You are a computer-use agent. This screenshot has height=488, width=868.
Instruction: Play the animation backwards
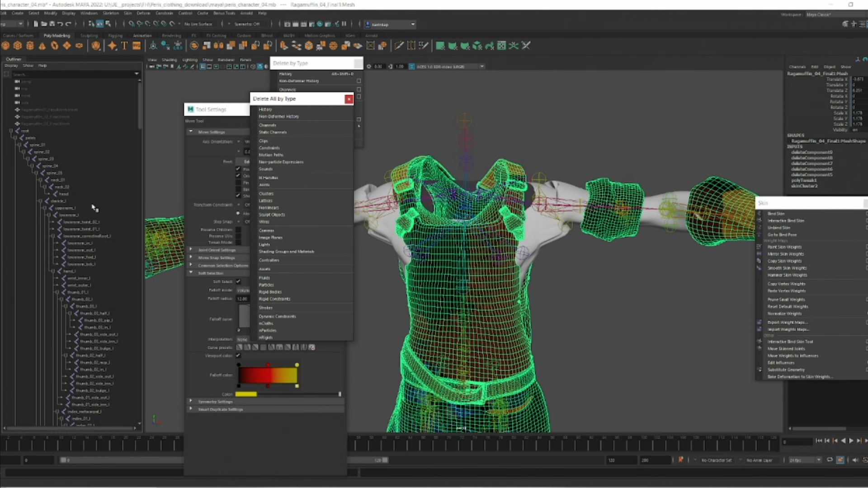click(x=843, y=441)
